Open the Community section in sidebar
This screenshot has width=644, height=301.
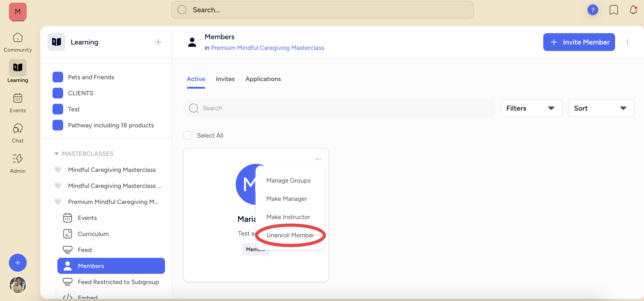point(18,43)
